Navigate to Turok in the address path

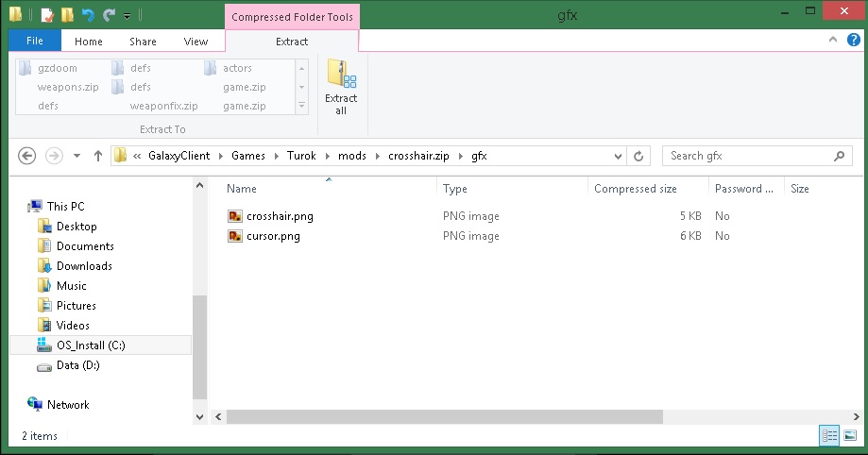301,156
